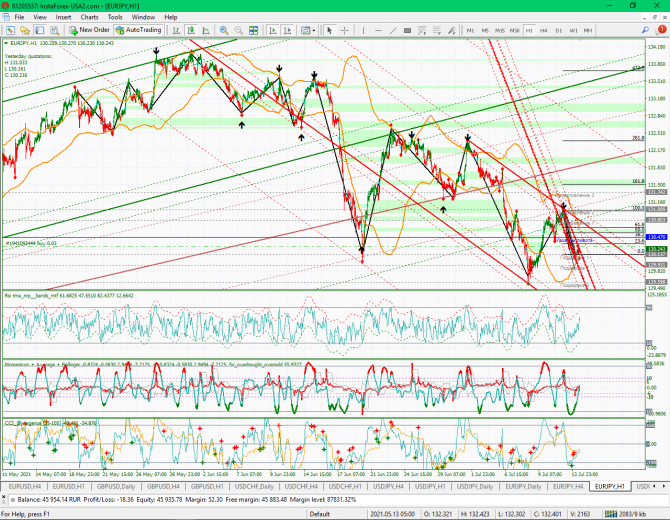Close the terminal panel with X
670x520 pixels.
pos(3,496)
